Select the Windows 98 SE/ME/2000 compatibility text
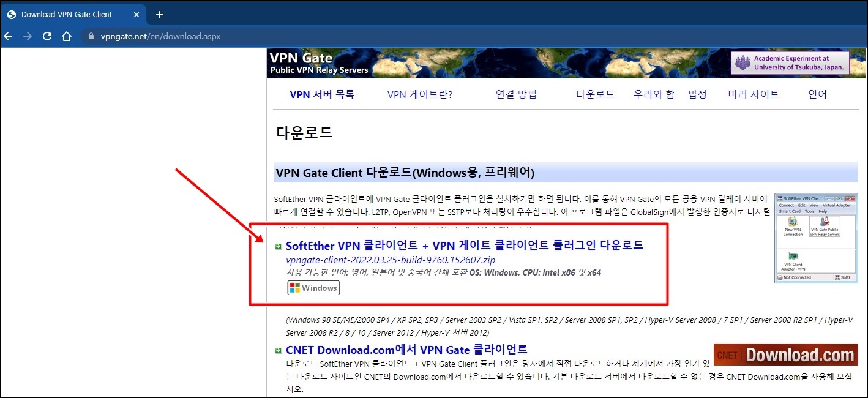Image resolution: width=868 pixels, height=398 pixels. click(x=569, y=326)
